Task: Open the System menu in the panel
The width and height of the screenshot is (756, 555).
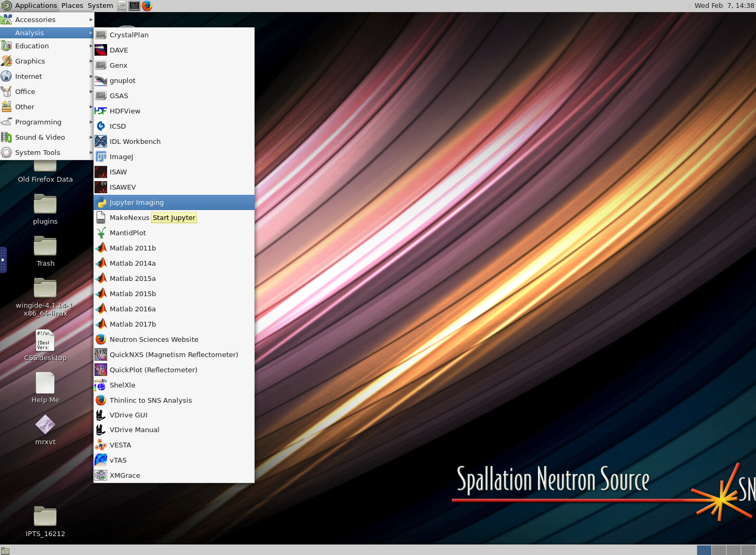Action: point(100,5)
